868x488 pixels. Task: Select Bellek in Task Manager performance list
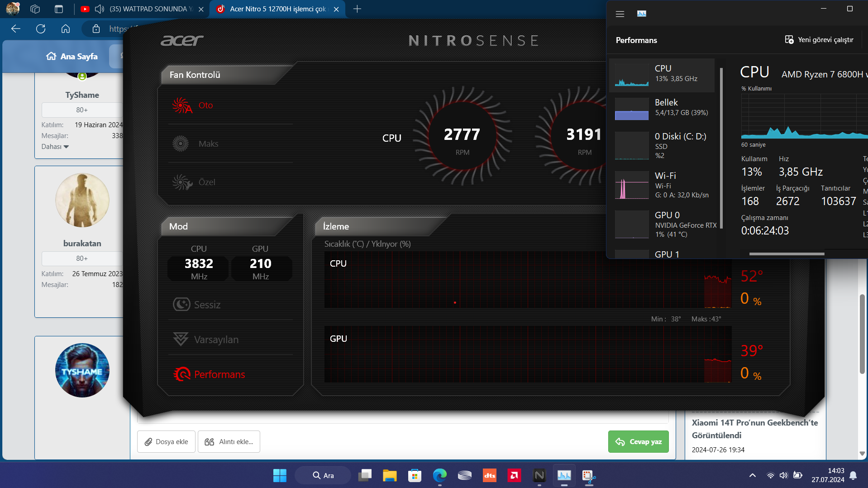tap(662, 109)
